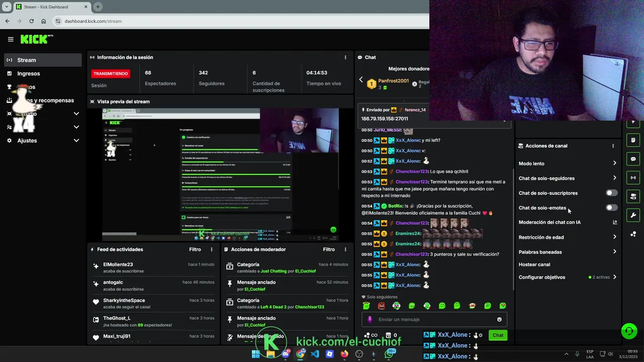
Task: Open kebab menu of Feed de actividades
Action: (211, 249)
